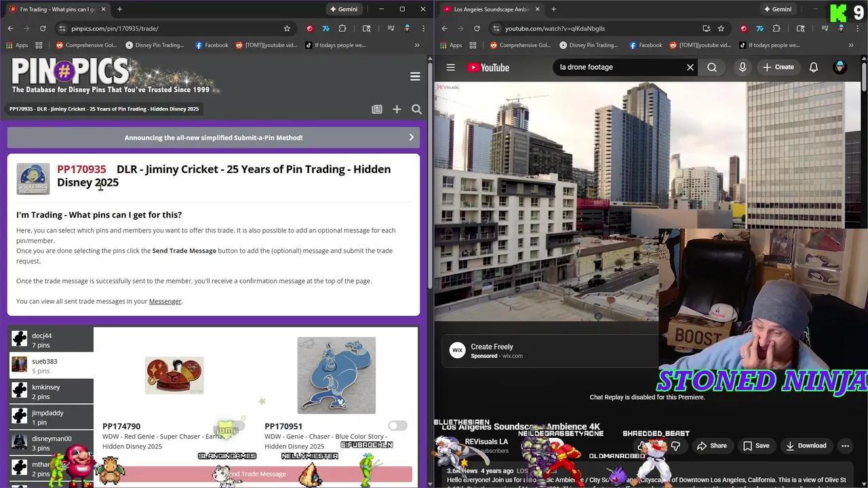The image size is (868, 488).
Task: Open Disney Pin Trading bookmark in YouTube window
Action: (589, 45)
